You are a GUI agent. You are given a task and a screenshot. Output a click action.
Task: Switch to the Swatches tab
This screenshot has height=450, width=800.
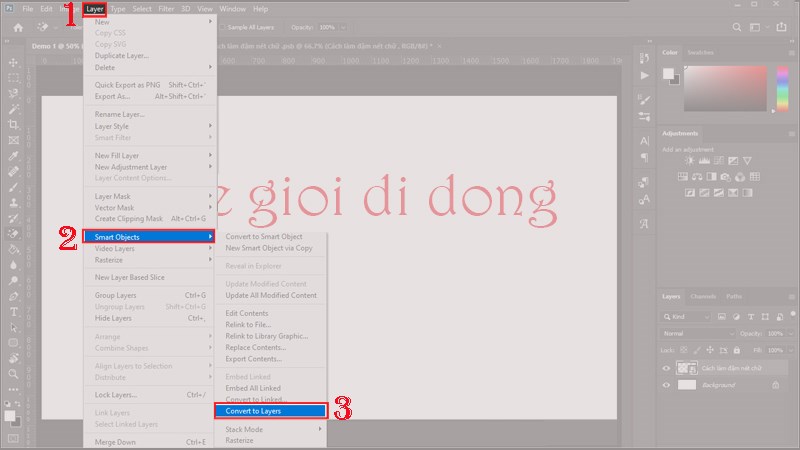[701, 53]
